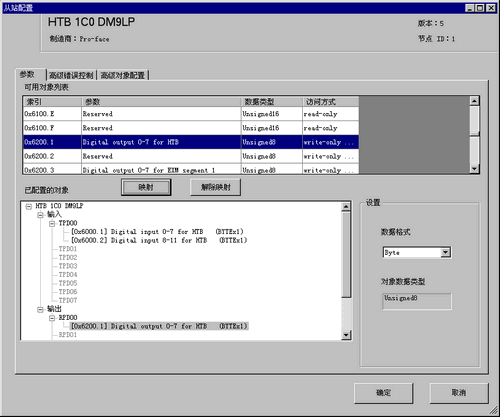Cancel with the 取消 button

pos(459,393)
